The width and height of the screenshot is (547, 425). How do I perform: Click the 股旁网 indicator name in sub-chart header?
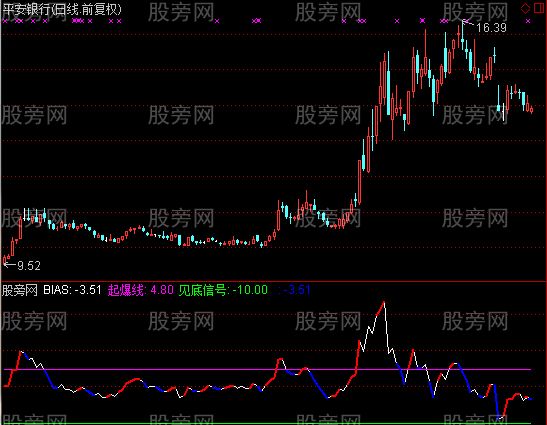tap(20, 290)
